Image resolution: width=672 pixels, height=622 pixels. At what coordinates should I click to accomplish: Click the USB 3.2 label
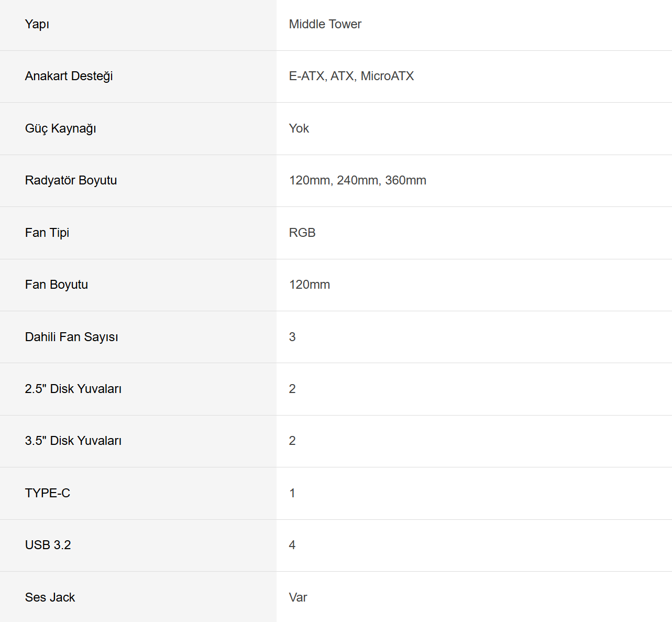(48, 545)
